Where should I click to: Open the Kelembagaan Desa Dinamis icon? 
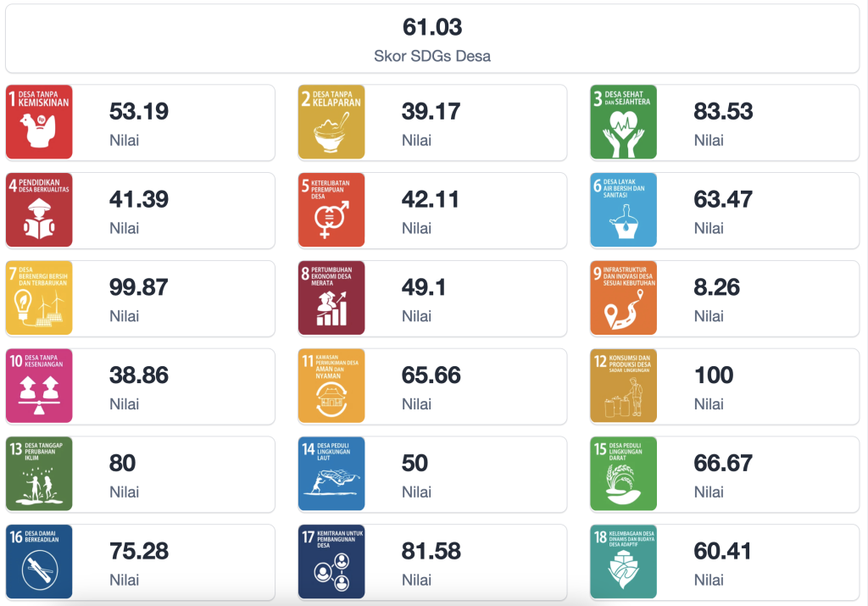click(624, 561)
